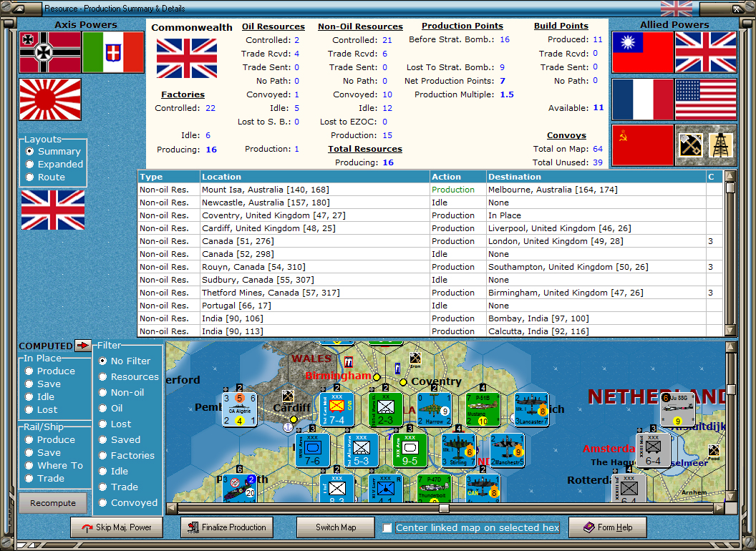
Task: Click the map scroll right arrow
Action: coord(719,508)
